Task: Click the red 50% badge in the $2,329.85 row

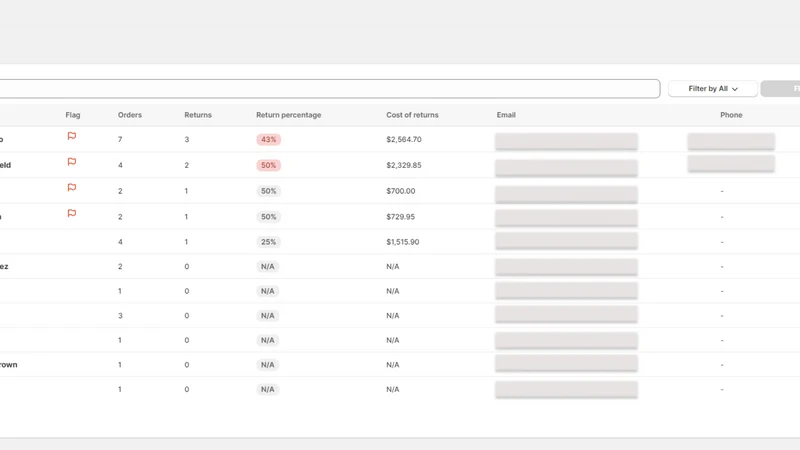Action: pos(268,165)
